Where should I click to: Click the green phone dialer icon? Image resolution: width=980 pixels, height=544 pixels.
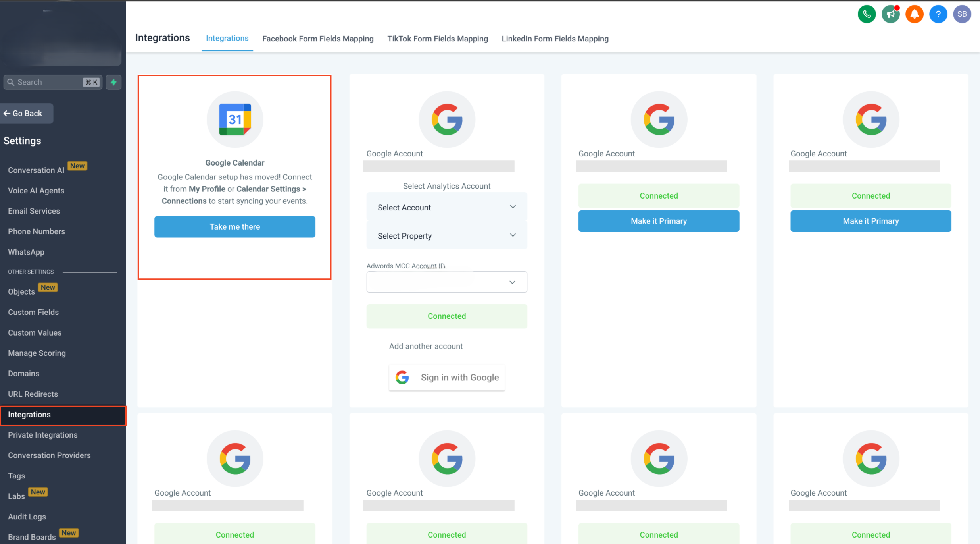point(867,14)
